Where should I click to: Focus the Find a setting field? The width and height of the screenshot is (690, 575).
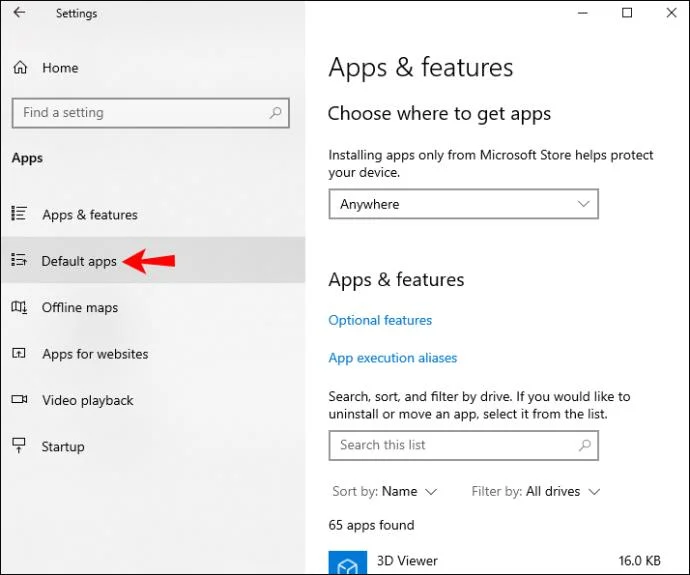coord(150,113)
